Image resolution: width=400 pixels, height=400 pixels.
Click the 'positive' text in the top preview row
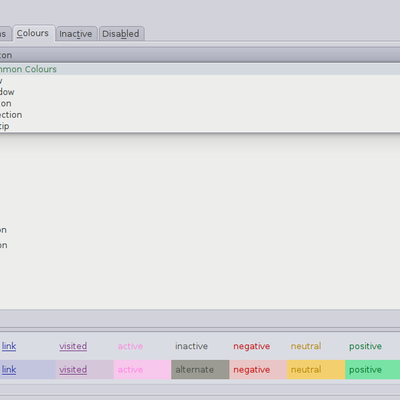pyautogui.click(x=365, y=347)
